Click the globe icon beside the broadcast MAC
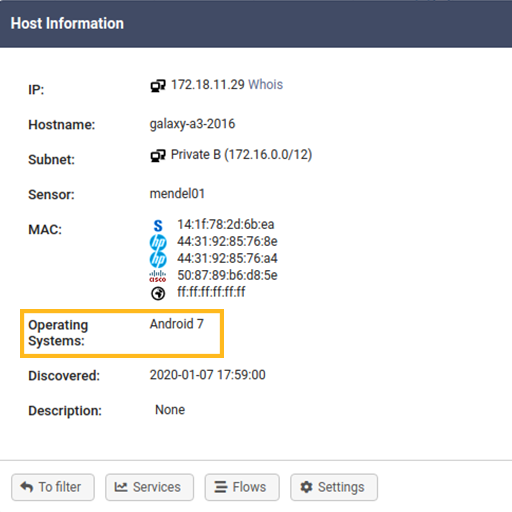512x512 pixels. click(x=158, y=293)
